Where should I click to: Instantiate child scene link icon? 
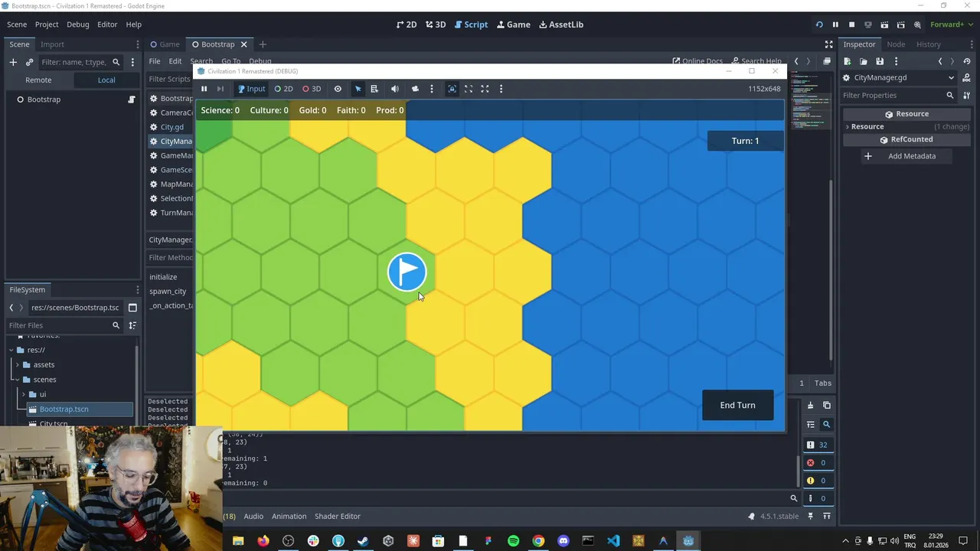click(29, 62)
